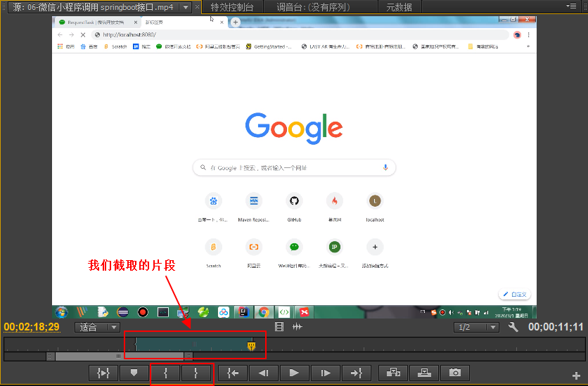
Task: Click the 00;02;18;29 playhead timecode
Action: 32,327
